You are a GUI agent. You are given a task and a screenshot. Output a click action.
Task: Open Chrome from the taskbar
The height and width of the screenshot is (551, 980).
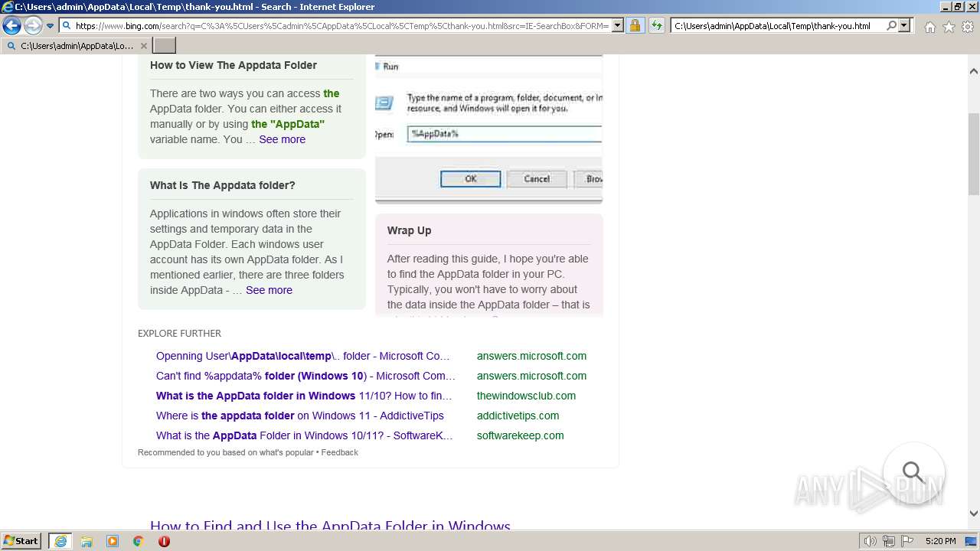pos(138,541)
